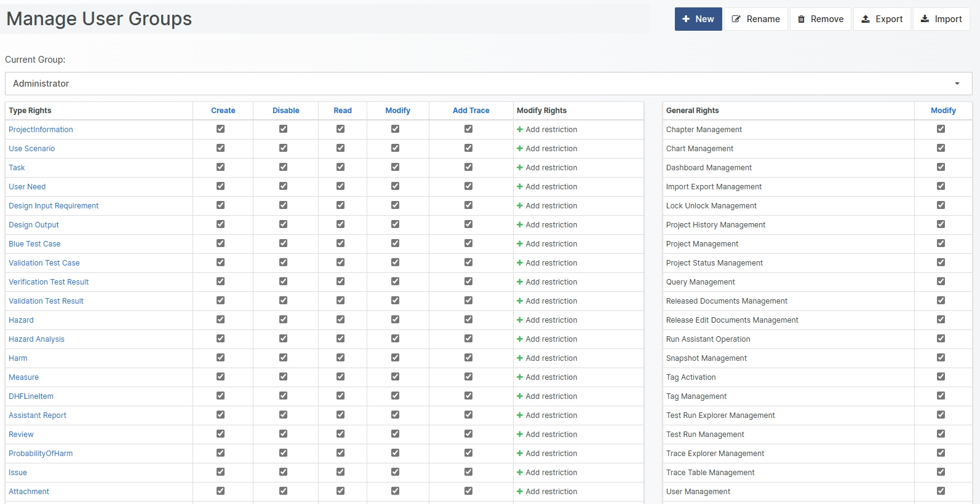
Task: Click the upload icon on Export button
Action: coord(866,19)
